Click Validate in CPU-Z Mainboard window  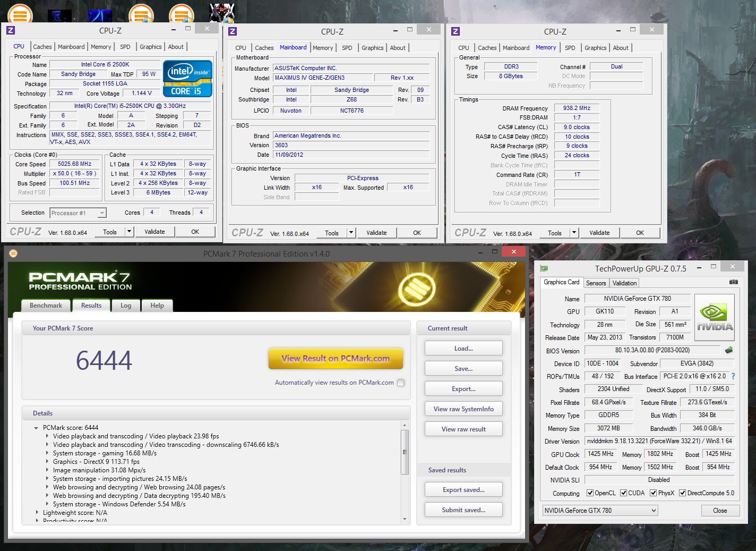point(376,233)
